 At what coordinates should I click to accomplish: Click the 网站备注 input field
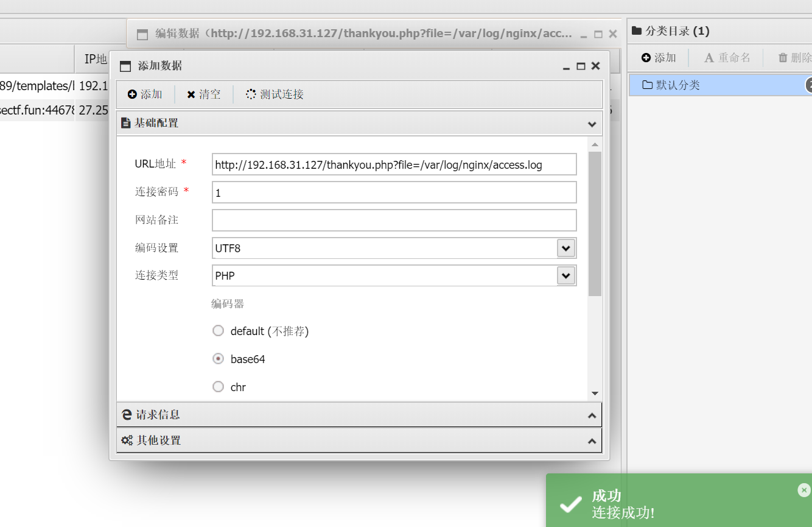(x=394, y=220)
